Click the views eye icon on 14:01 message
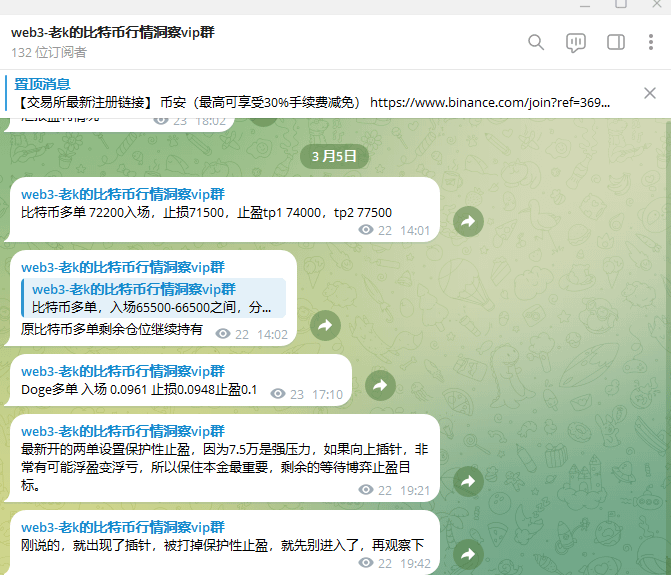The image size is (671, 575). coord(365,230)
